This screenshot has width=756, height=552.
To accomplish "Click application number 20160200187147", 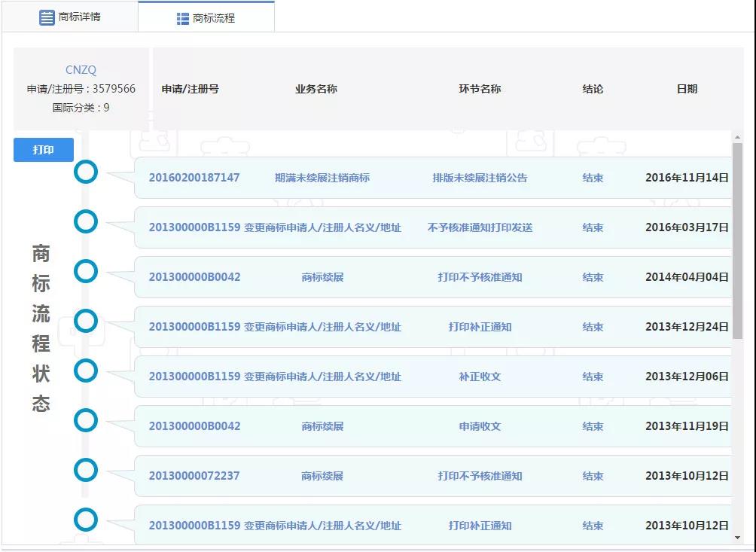I will [x=194, y=178].
